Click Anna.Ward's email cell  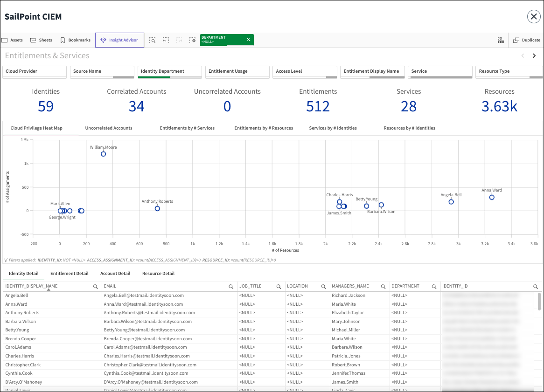(170, 304)
